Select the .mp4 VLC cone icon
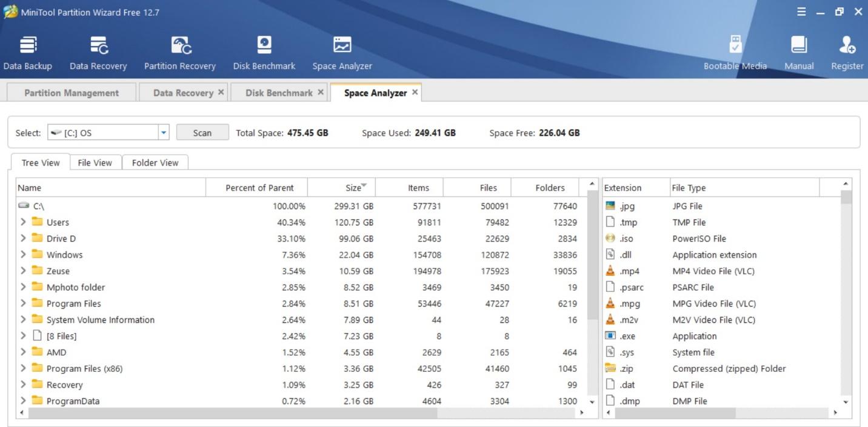Image resolution: width=868 pixels, height=427 pixels. (x=610, y=271)
